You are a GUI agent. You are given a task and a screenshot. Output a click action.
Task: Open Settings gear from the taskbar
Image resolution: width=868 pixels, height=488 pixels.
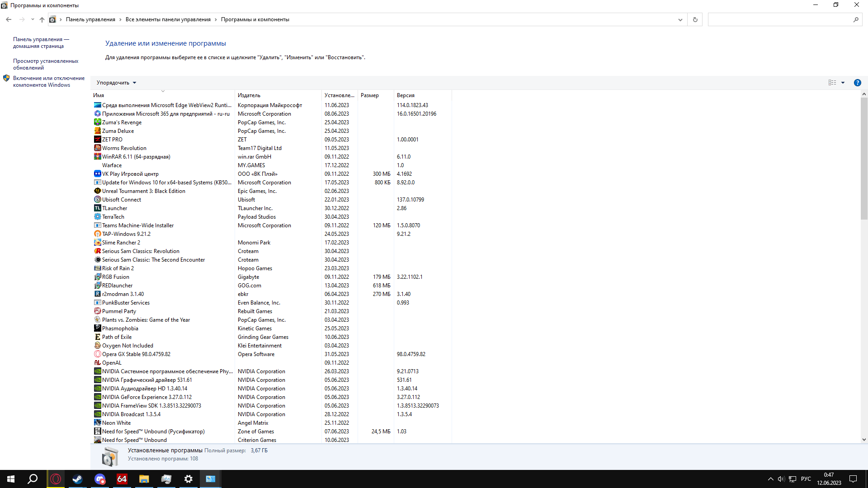pos(189,479)
